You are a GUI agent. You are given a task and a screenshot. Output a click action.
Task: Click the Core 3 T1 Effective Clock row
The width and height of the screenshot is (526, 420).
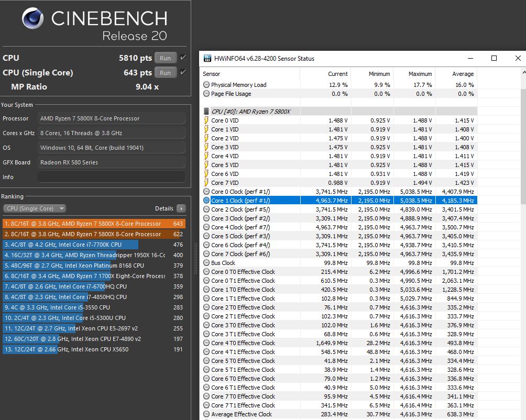click(339, 334)
